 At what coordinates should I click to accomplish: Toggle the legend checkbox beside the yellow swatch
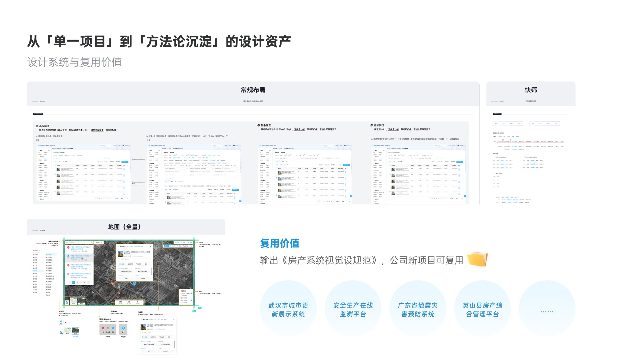[191, 296]
